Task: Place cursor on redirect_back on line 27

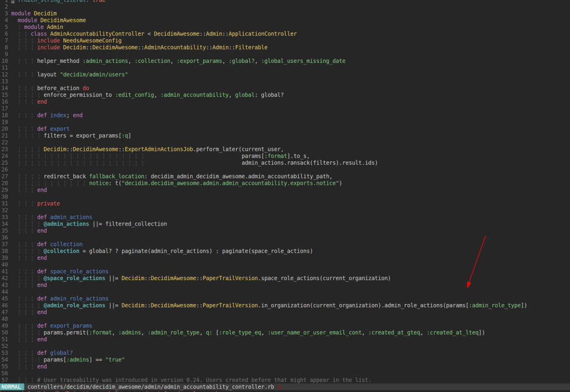Action: [x=65, y=177]
